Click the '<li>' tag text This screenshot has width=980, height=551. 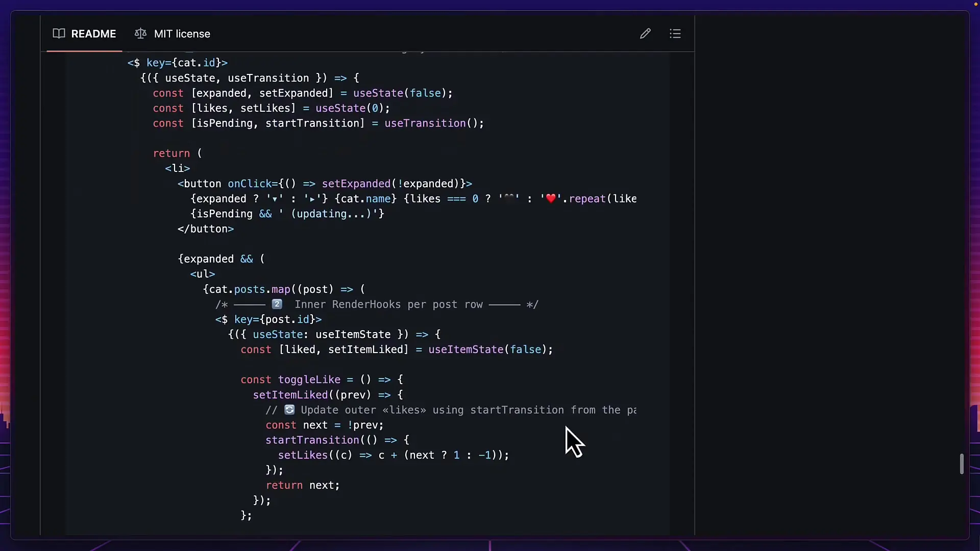point(178,168)
